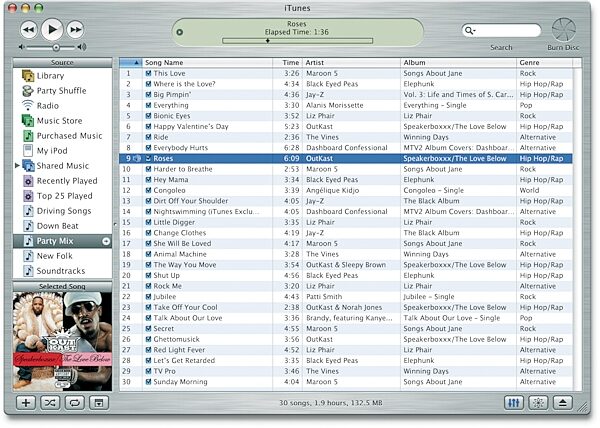Click the status bar song count text
The height and width of the screenshot is (428, 600).
(x=331, y=403)
